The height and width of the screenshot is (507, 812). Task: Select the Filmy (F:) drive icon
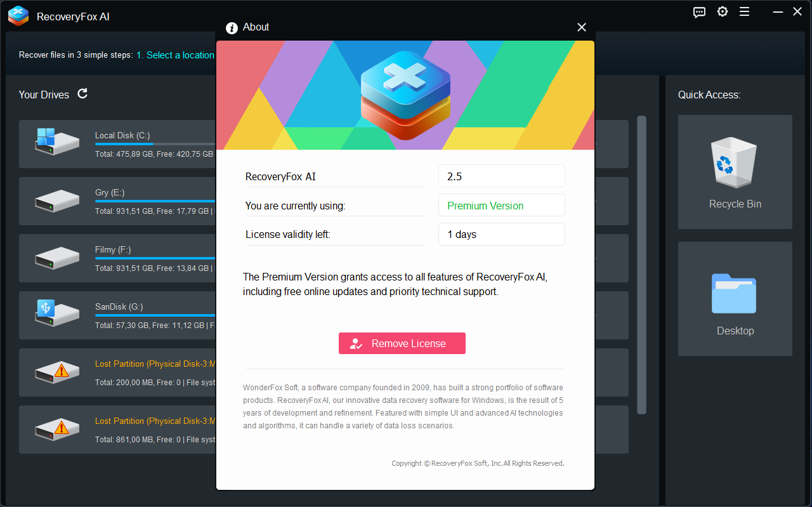[x=56, y=257]
